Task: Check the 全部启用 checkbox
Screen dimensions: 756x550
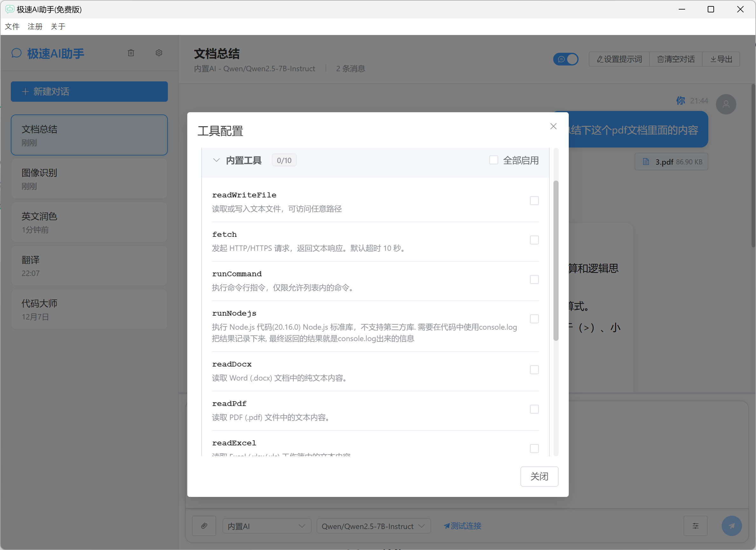Action: click(494, 160)
